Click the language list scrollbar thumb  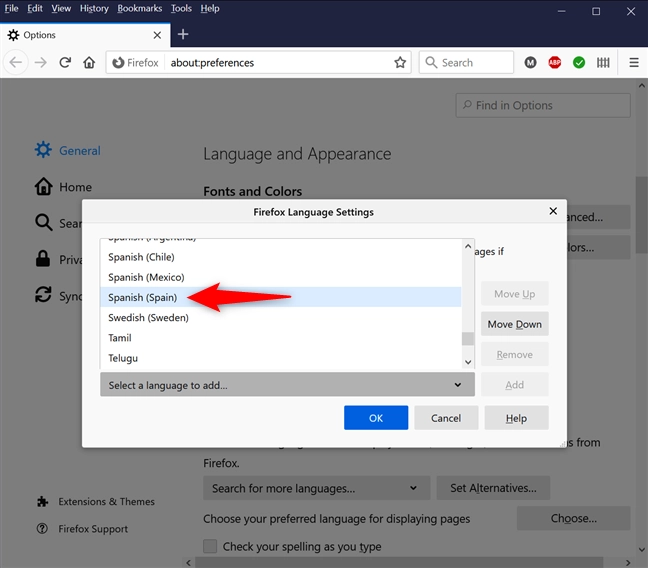point(468,339)
